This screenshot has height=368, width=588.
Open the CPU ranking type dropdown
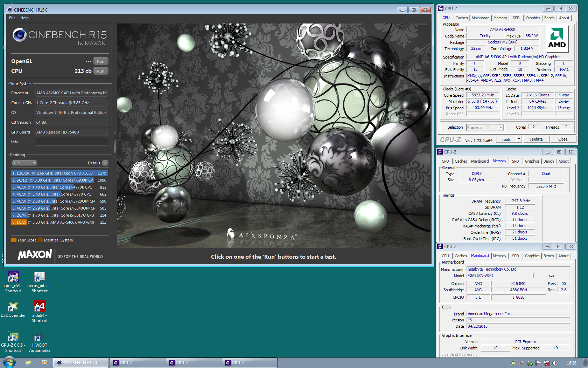click(x=24, y=163)
